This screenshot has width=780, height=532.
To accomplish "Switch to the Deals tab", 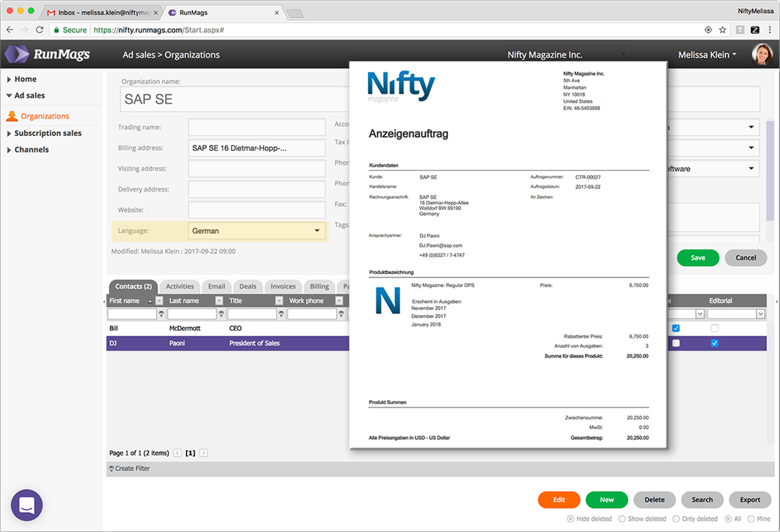I will pyautogui.click(x=248, y=287).
